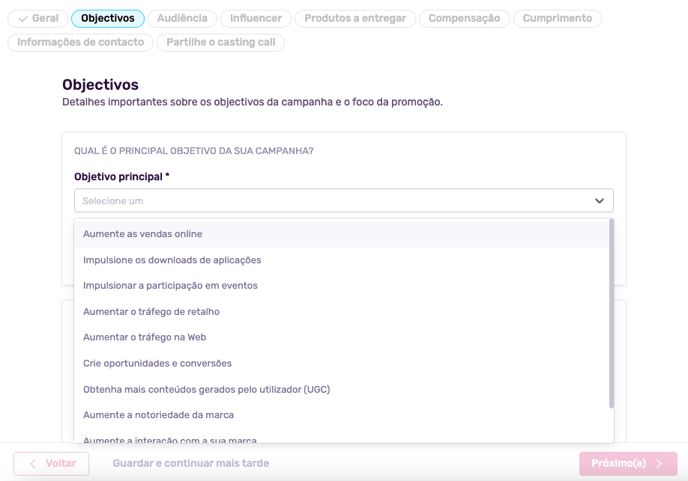This screenshot has width=688, height=481.
Task: Click the checkmark icon on the Geral tab
Action: (23, 19)
